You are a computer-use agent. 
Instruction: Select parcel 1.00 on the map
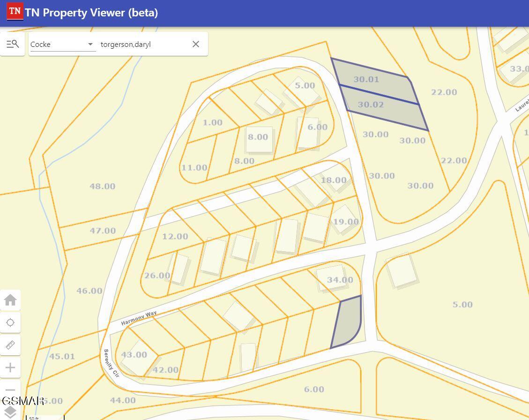pos(212,123)
